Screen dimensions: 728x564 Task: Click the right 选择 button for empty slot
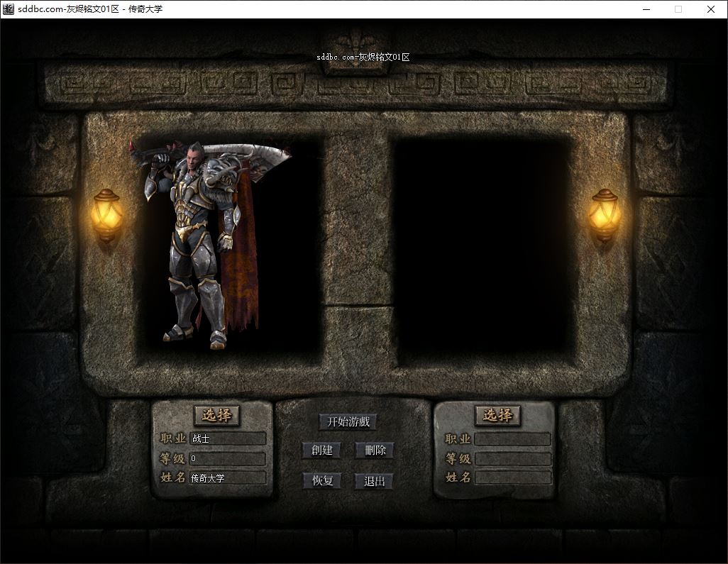pyautogui.click(x=497, y=415)
